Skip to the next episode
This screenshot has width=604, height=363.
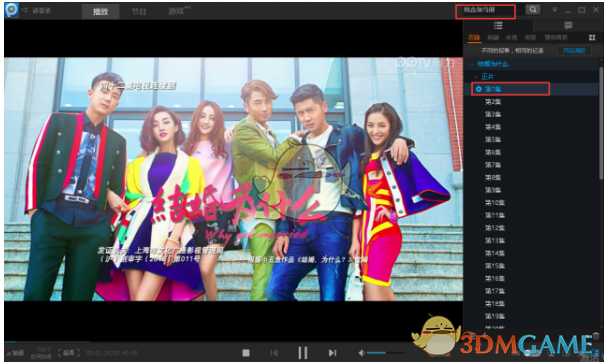coord(332,353)
